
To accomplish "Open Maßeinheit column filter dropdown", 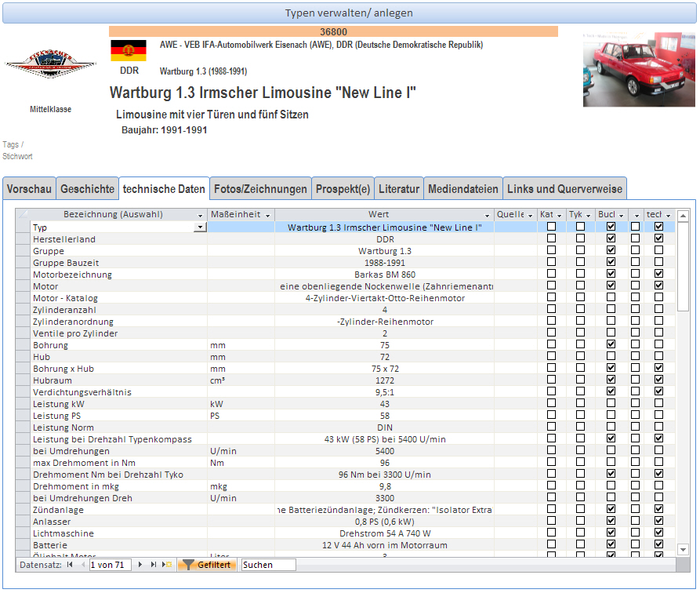I will [267, 216].
